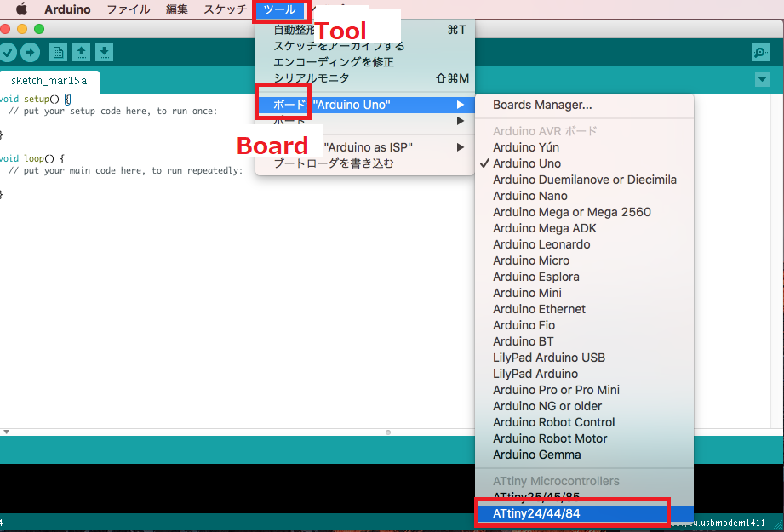Choose ブートローダを書き込む menu item

click(365, 163)
